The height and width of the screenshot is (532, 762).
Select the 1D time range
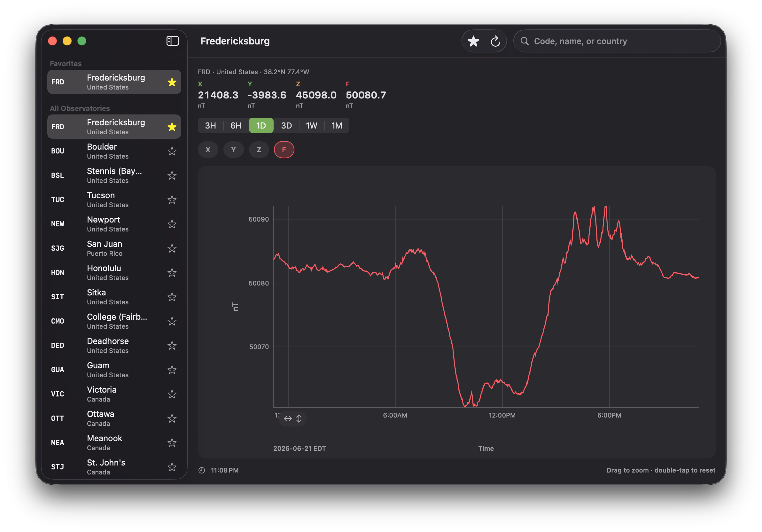[261, 125]
